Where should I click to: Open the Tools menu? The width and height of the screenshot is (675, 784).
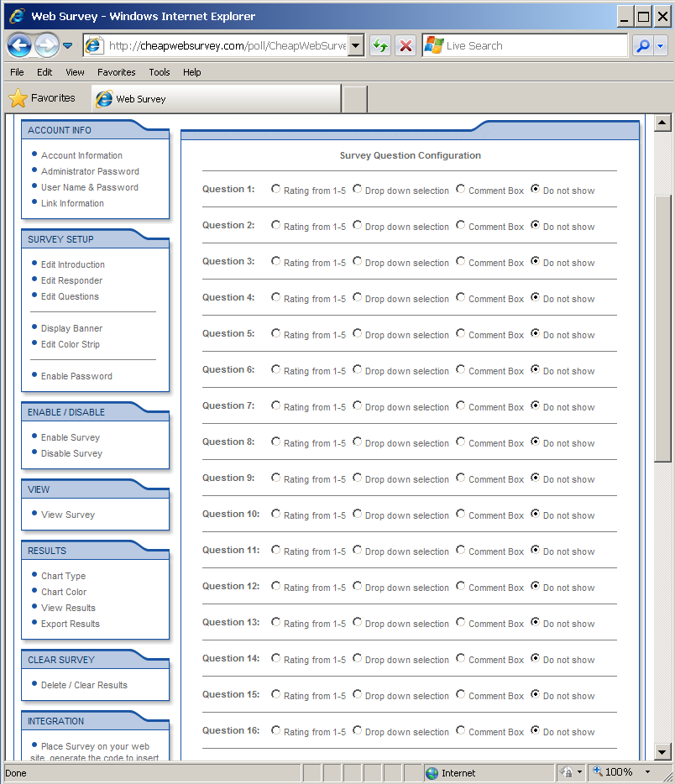click(x=160, y=72)
